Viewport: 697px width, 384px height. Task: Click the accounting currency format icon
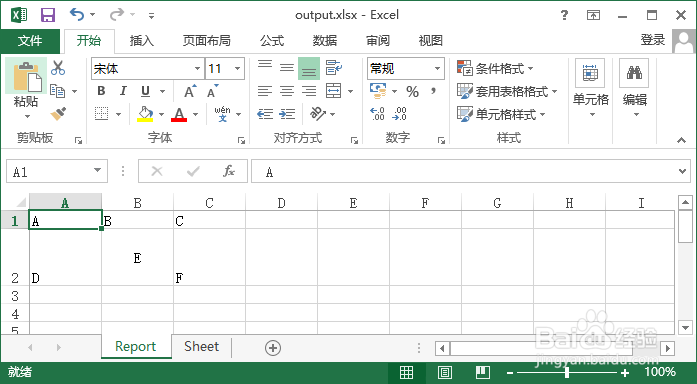pos(378,91)
